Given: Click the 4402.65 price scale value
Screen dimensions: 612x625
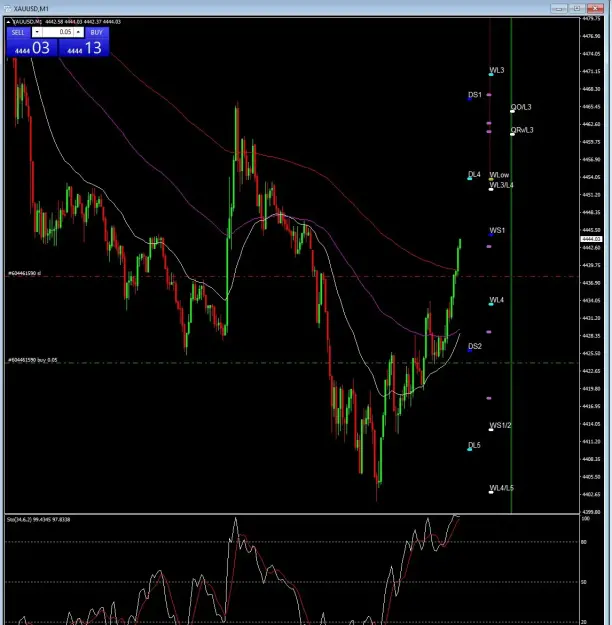Looking at the screenshot, I should 591,494.
